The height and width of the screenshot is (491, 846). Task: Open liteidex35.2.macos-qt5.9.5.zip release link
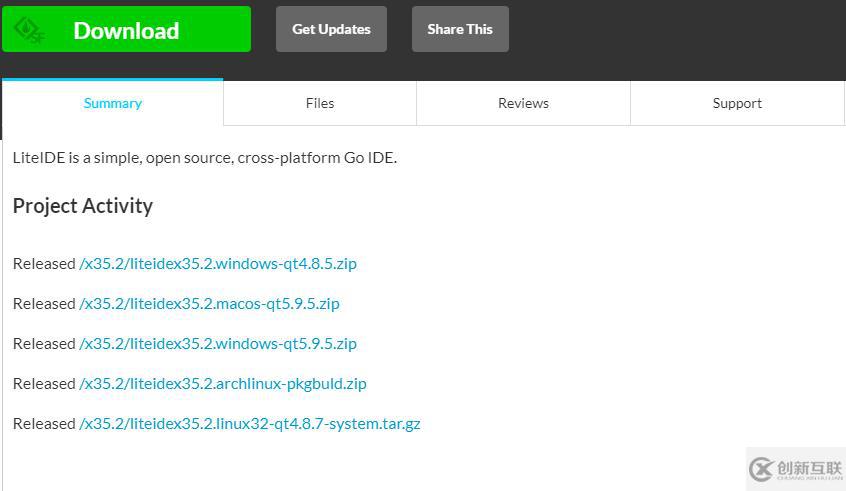209,304
